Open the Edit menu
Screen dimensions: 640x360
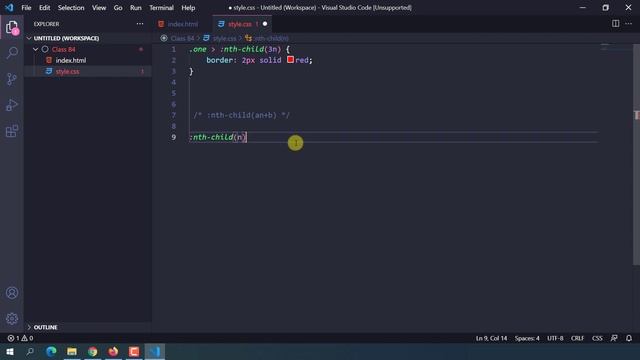[44, 8]
